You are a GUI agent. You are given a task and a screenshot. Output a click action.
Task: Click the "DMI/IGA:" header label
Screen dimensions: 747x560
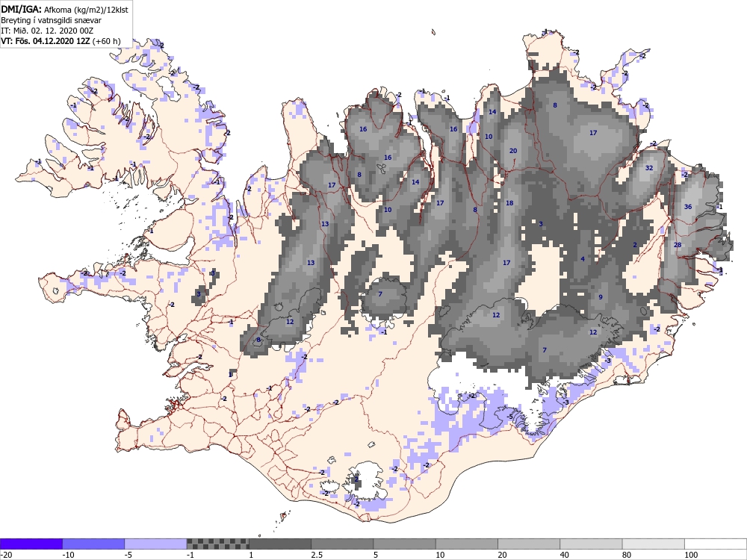click(22, 10)
